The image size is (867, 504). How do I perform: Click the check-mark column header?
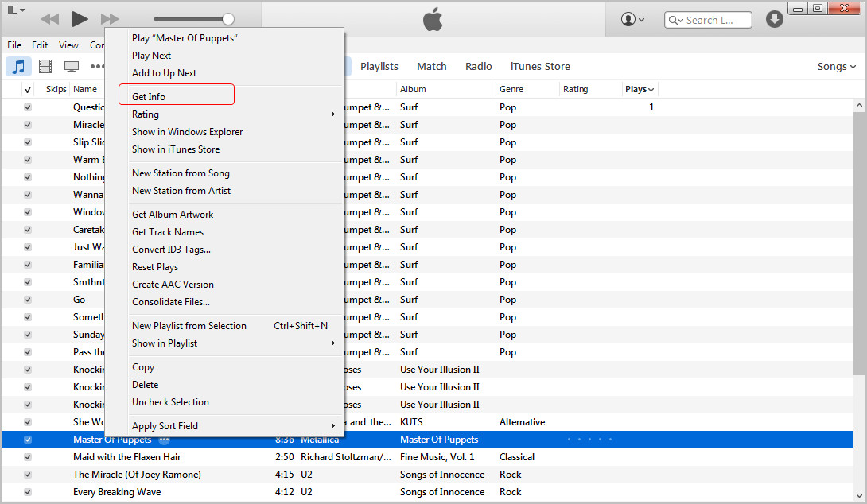[28, 90]
